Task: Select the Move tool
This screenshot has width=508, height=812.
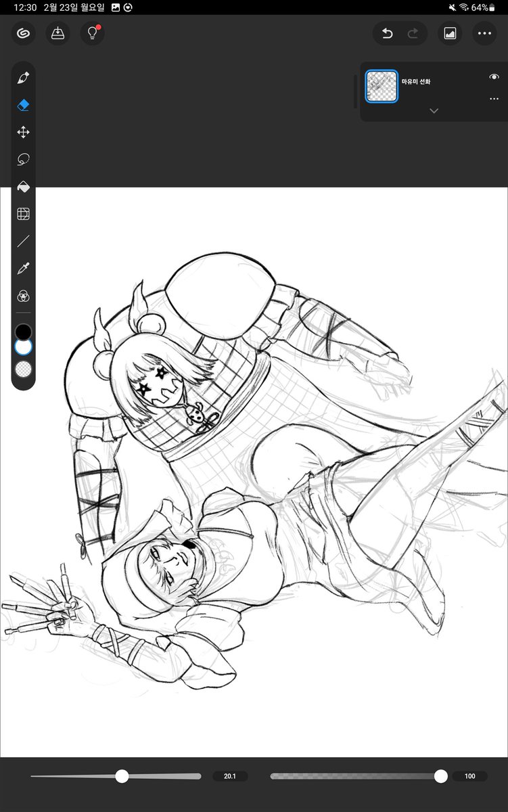Action: (x=24, y=133)
